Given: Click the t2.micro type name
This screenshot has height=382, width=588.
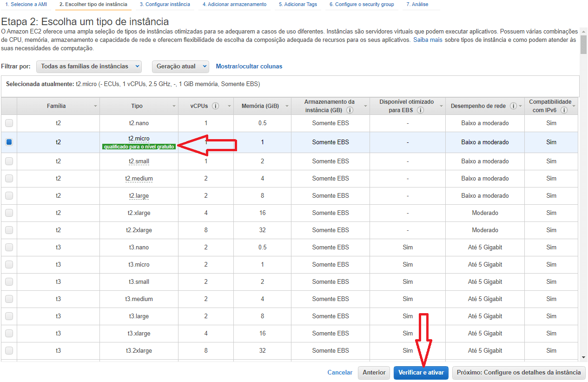Looking at the screenshot, I should [x=139, y=139].
